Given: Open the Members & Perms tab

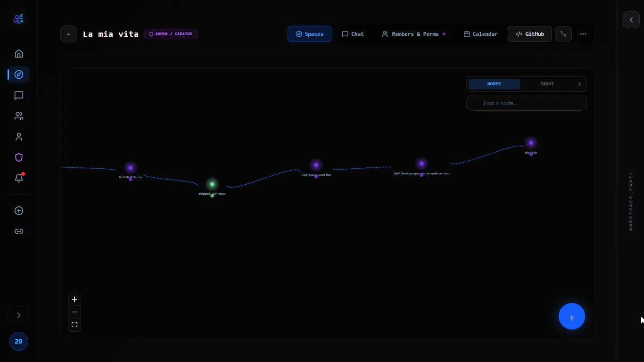Looking at the screenshot, I should click(x=413, y=34).
